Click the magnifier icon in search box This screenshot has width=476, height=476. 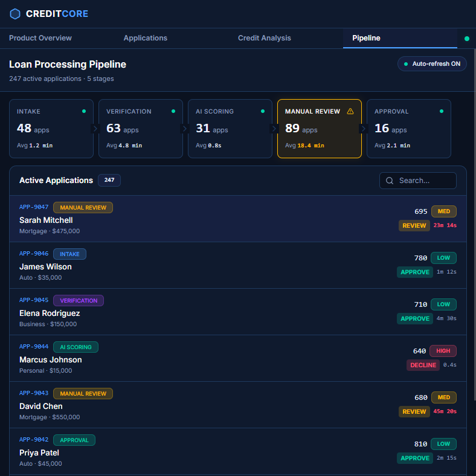pyautogui.click(x=390, y=181)
